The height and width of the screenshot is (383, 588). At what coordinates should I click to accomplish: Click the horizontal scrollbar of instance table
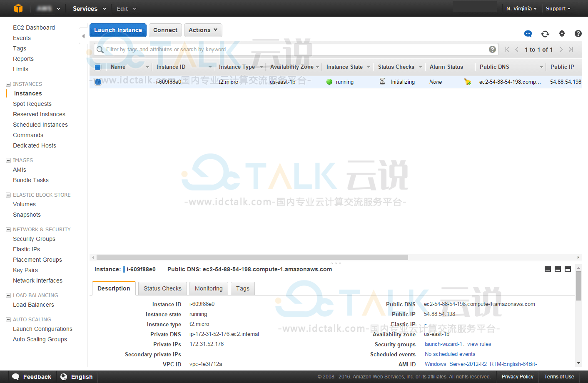tap(252, 257)
